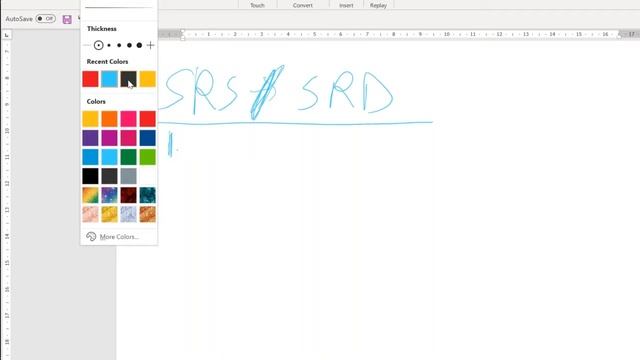The width and height of the screenshot is (640, 360).
Task: Click the vertical ruler at mark 12
Action: pos(7,183)
